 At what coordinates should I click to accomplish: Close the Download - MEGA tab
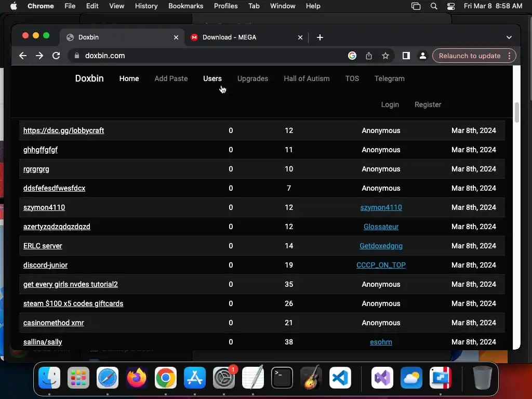300,37
